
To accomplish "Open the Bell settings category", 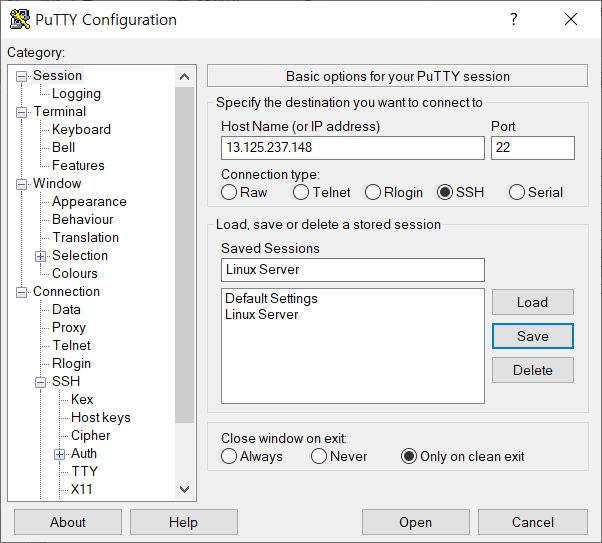I will (x=63, y=147).
